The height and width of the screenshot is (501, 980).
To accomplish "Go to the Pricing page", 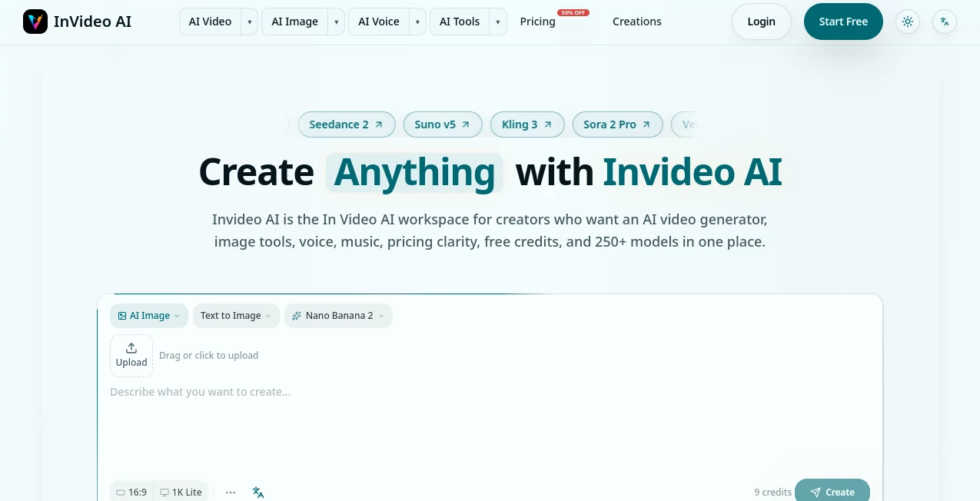I will [x=537, y=22].
